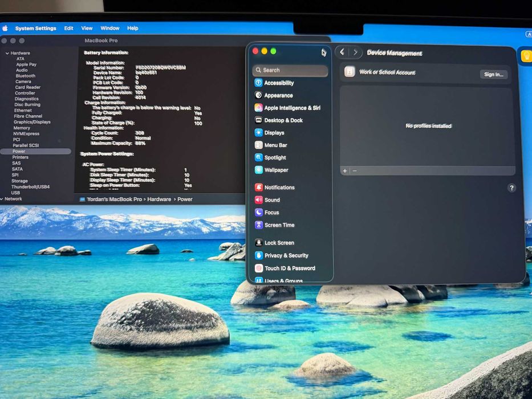The image size is (532, 399).
Task: Select Graphics/Displays in the Hardware list
Action: [x=32, y=122]
